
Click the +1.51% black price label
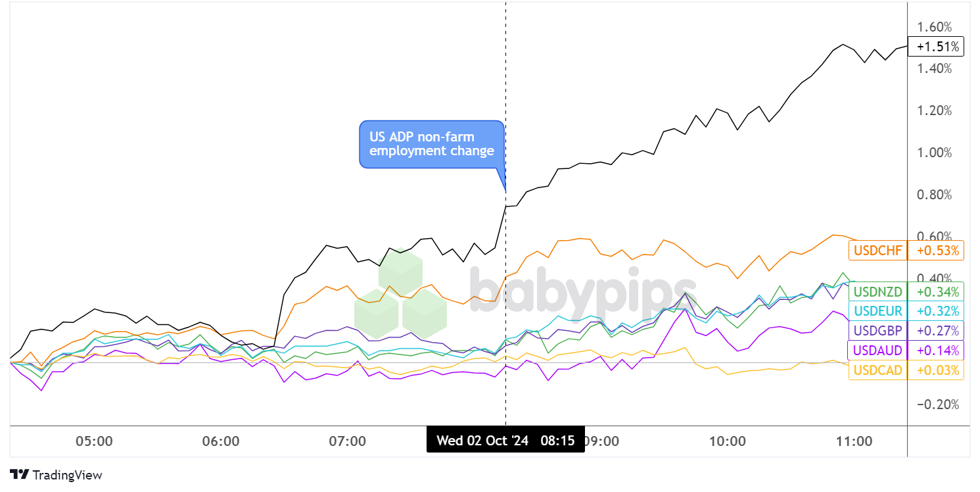click(935, 47)
